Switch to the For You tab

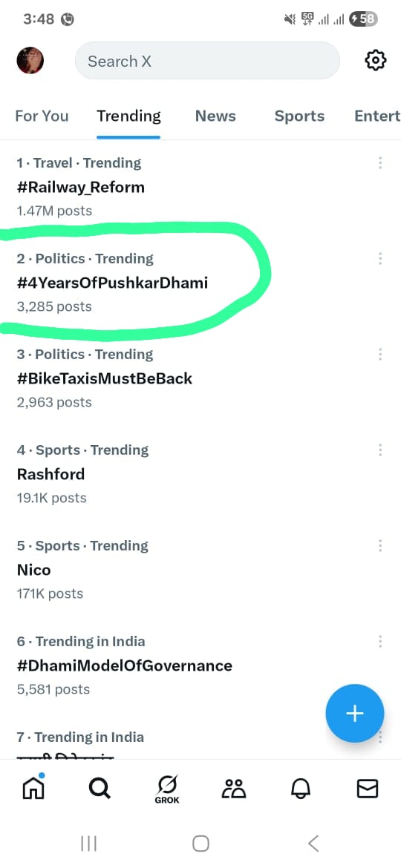(42, 116)
